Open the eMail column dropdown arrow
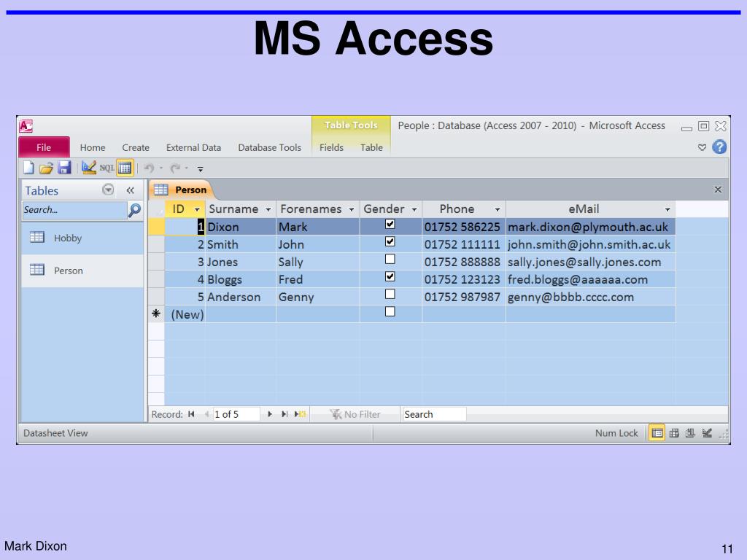This screenshot has height=560, width=747. [667, 210]
